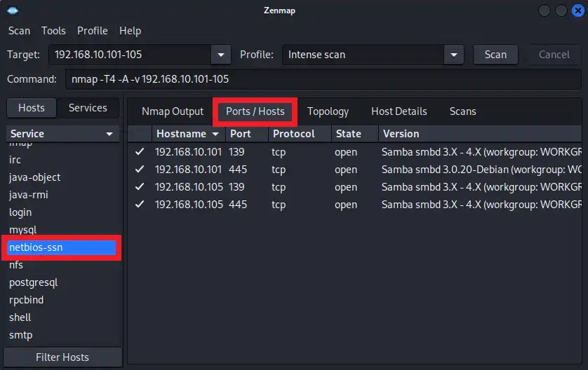Click checkmark for 192.168.10.101 port 139
Screen dimensions: 588x370
[x=140, y=151]
